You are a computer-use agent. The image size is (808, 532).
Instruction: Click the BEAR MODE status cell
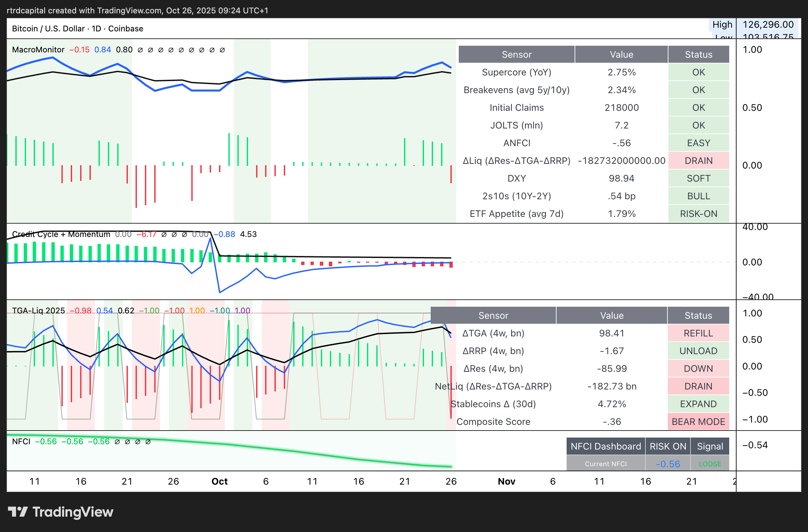coord(698,422)
